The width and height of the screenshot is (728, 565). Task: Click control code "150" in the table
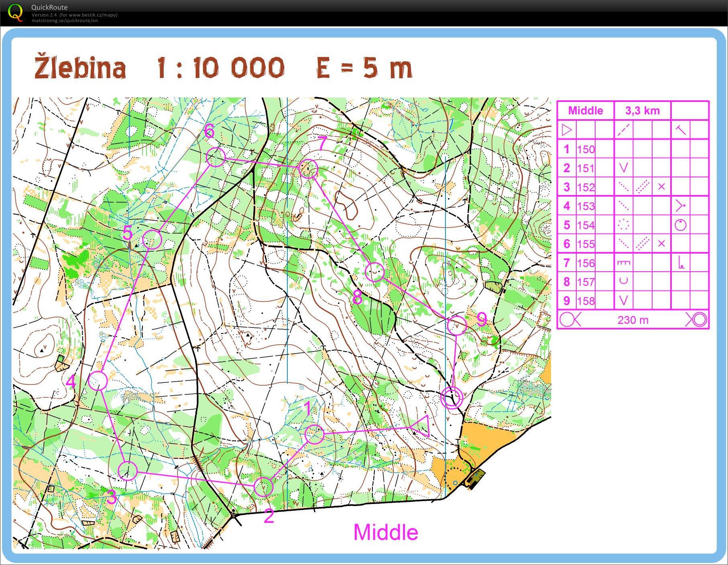click(x=586, y=149)
